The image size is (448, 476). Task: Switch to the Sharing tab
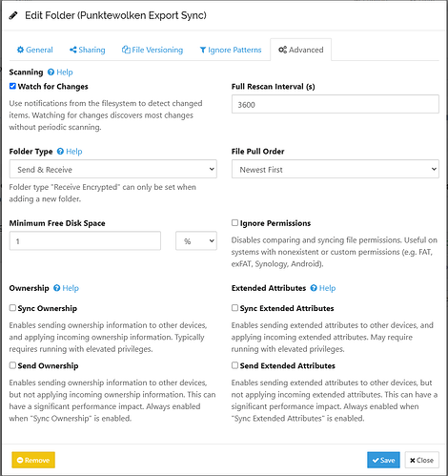coord(88,50)
